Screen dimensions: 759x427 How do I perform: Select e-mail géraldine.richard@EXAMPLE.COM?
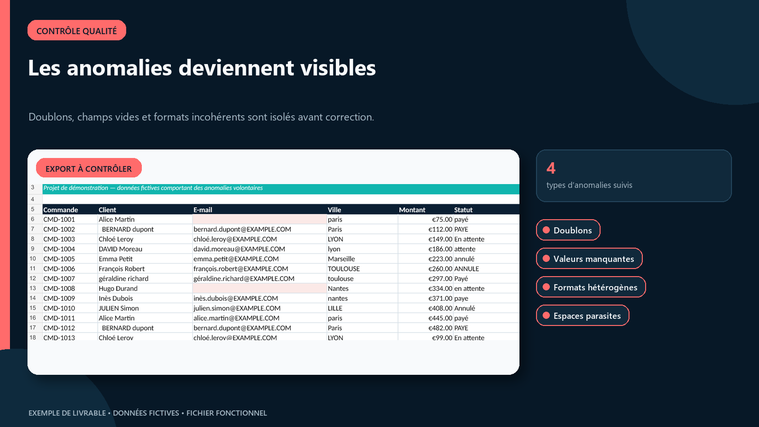pyautogui.click(x=259, y=278)
